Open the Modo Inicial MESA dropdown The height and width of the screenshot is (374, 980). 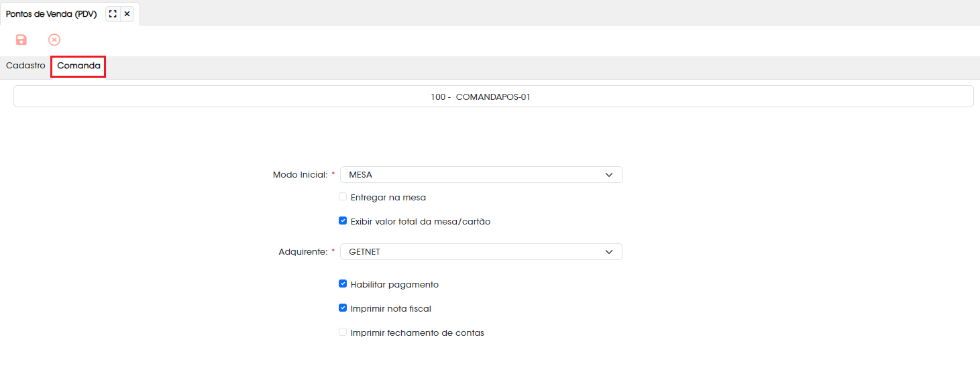point(482,175)
